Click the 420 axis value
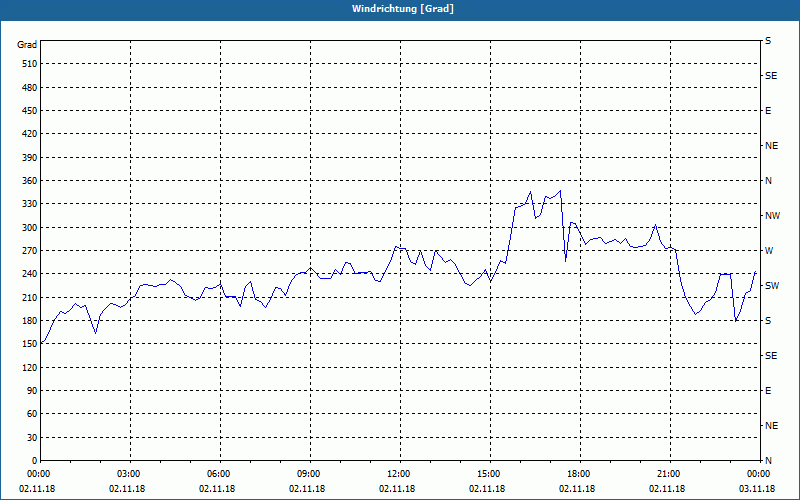Image resolution: width=800 pixels, height=500 pixels. pos(30,134)
